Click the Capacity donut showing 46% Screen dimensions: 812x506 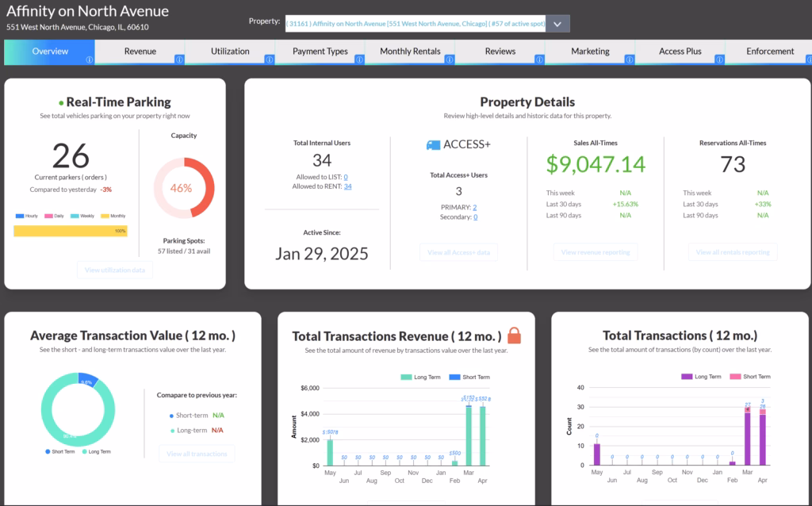point(184,186)
